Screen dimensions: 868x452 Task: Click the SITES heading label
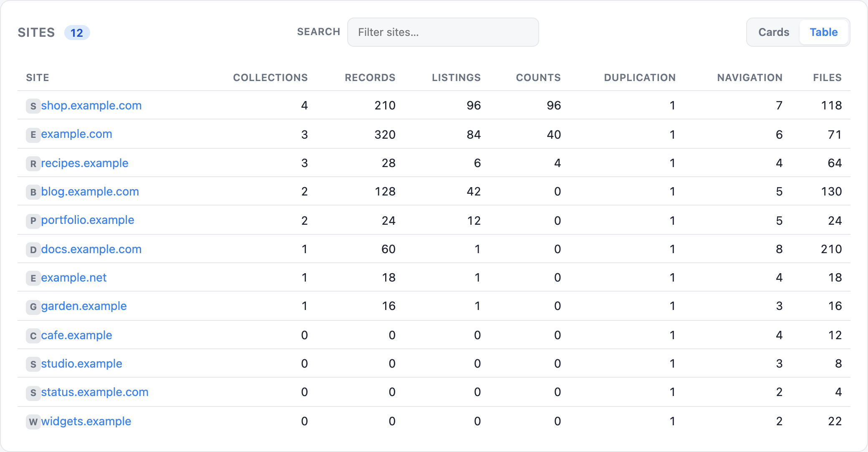click(x=36, y=33)
